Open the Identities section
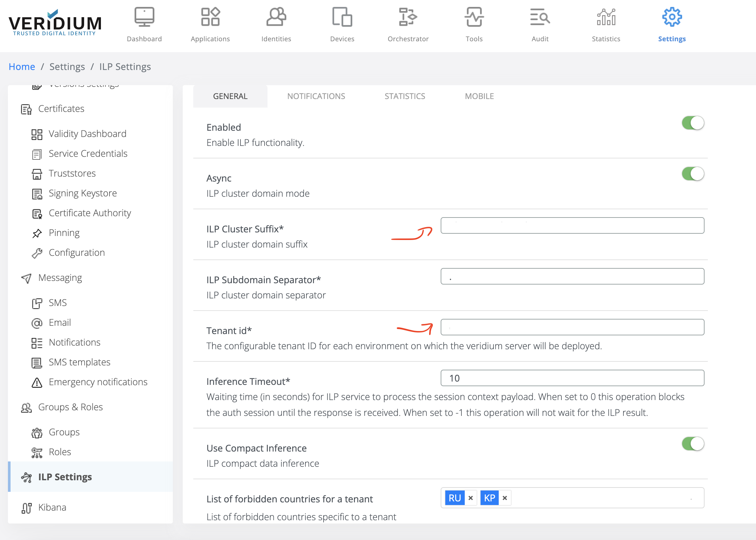756x540 pixels. (x=276, y=23)
